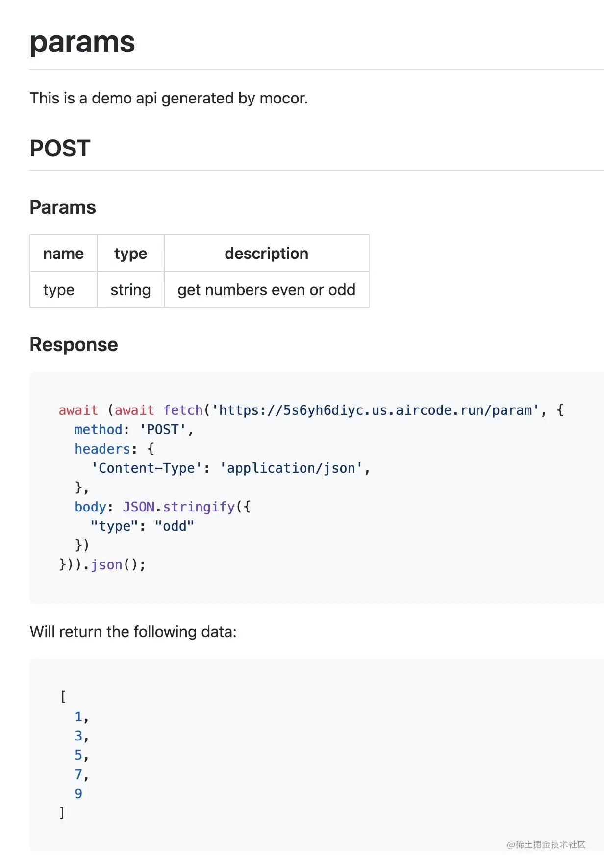The width and height of the screenshot is (604, 868).
Task: Click 'get numbers even or odd' cell
Action: pos(266,290)
